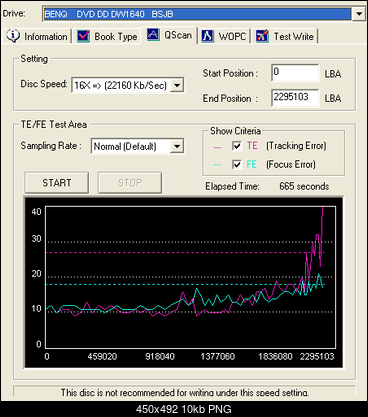Click the 1377060 x-axis label
The image size is (368, 417).
point(218,357)
